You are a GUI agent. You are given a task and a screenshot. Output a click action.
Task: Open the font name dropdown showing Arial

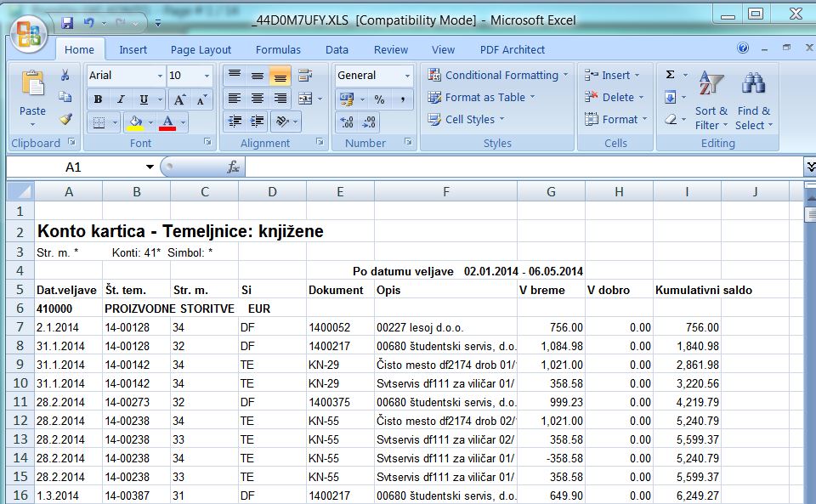pyautogui.click(x=126, y=76)
